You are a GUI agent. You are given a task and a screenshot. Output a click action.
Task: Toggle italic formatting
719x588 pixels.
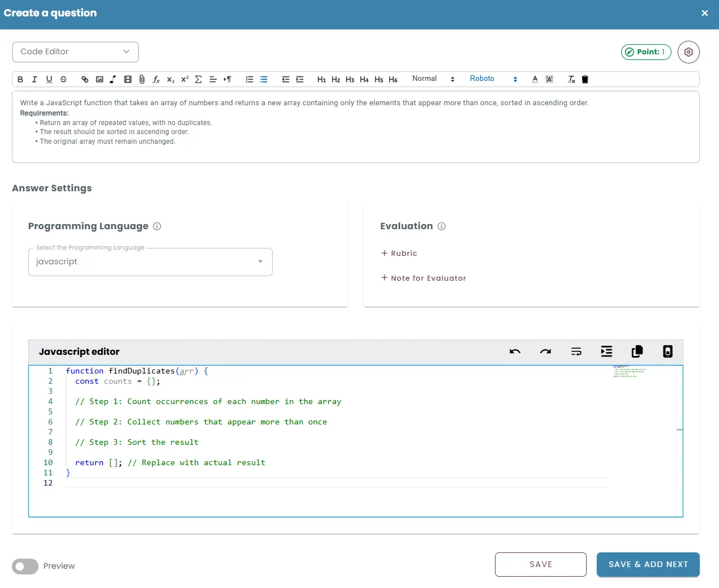(35, 79)
